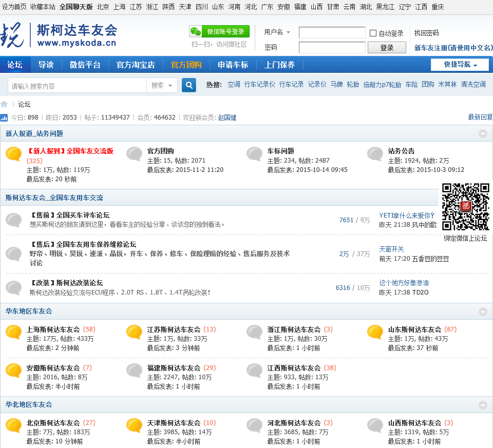Click the 密码 input field
Viewport: 493px width, 448px height.
[332, 47]
